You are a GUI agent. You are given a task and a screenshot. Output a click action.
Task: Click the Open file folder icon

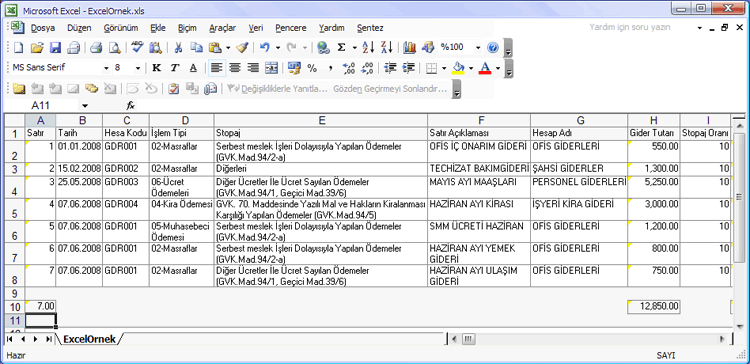click(37, 47)
